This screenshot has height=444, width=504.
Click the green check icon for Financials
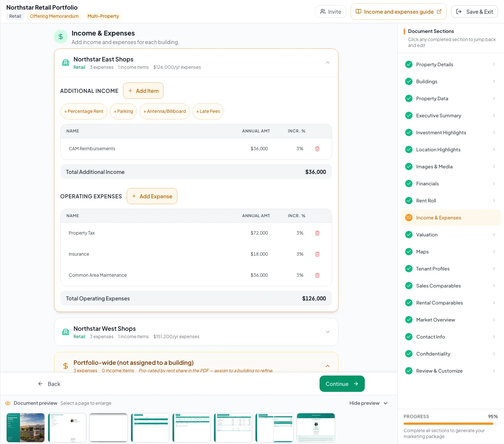tap(409, 184)
